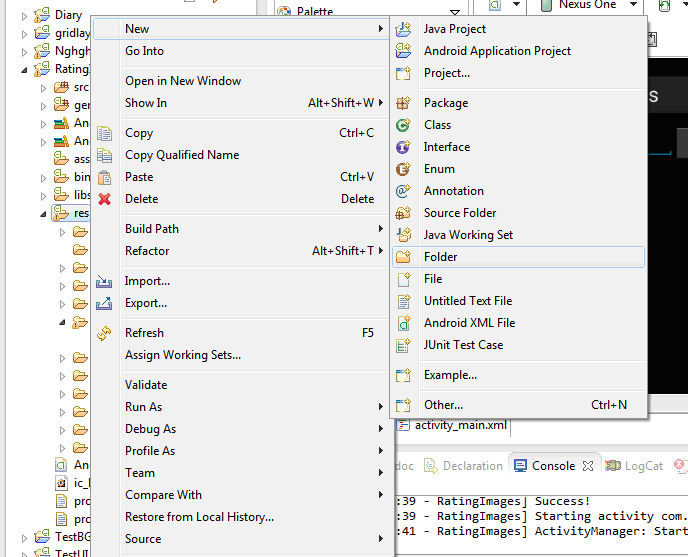The image size is (688, 557).
Task: Click the LogCat tab icon
Action: coord(613,465)
